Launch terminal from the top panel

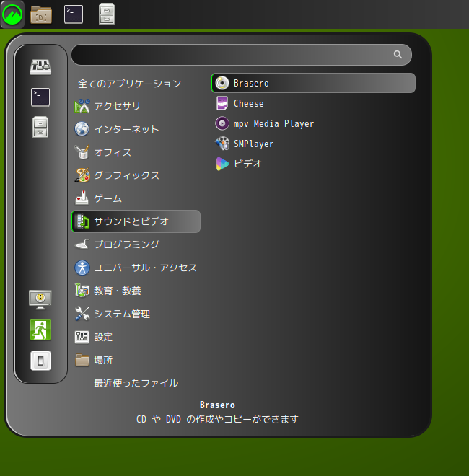(74, 14)
